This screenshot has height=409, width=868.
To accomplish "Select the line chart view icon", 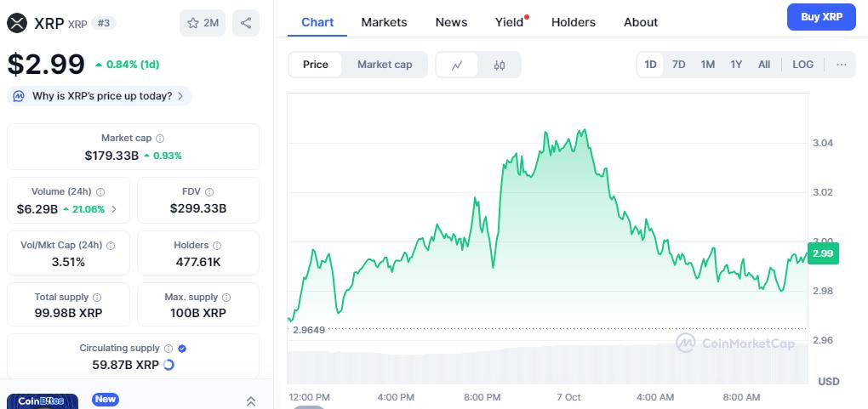I will coord(457,65).
